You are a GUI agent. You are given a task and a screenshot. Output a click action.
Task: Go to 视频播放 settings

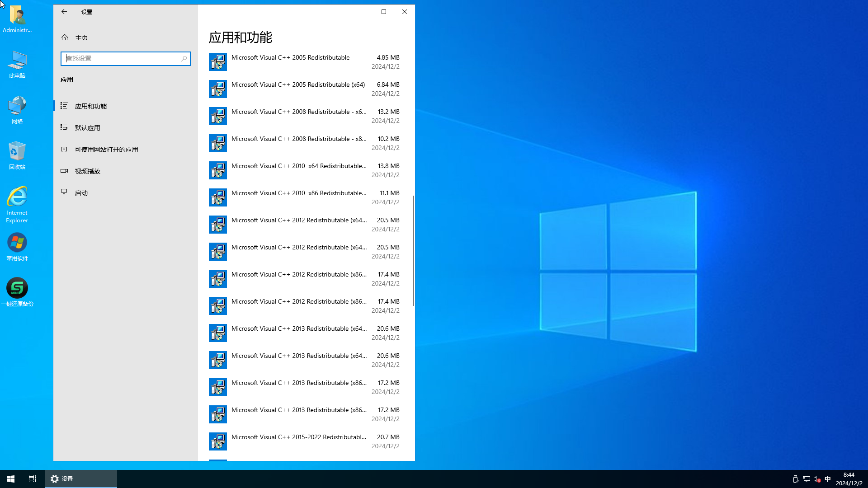pos(126,171)
